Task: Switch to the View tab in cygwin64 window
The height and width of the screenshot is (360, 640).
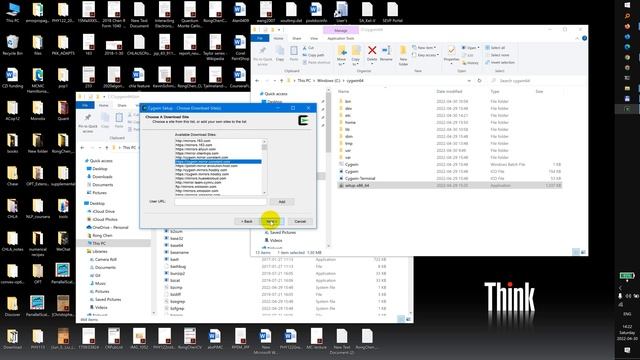Action: [x=314, y=38]
